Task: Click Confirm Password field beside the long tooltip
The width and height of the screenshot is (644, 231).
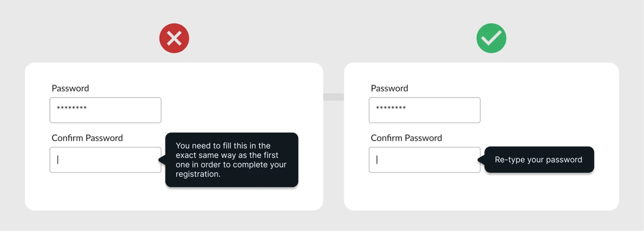Action: (105, 160)
